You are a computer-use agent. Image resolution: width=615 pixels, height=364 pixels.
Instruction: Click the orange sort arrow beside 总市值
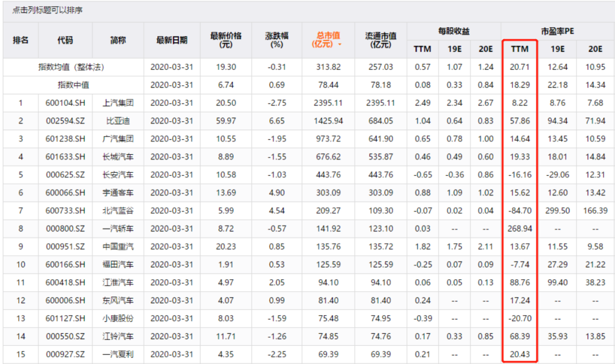pyautogui.click(x=339, y=44)
